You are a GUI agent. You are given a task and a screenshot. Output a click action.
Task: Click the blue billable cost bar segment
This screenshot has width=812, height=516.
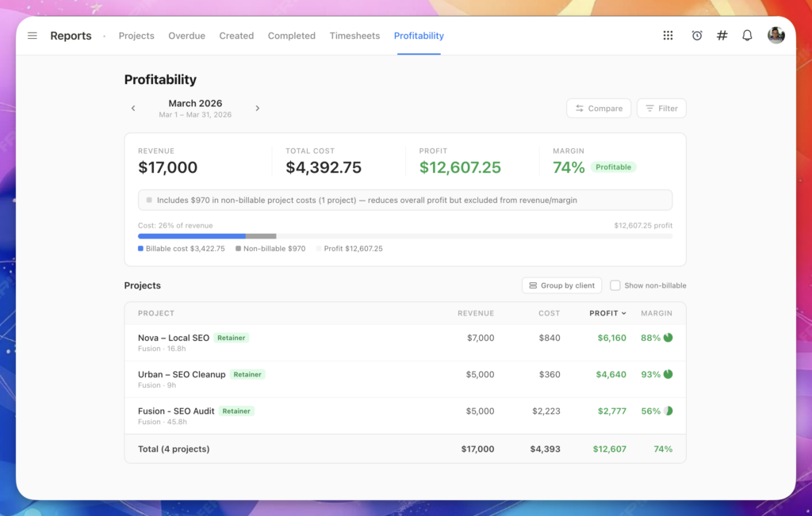(x=191, y=236)
